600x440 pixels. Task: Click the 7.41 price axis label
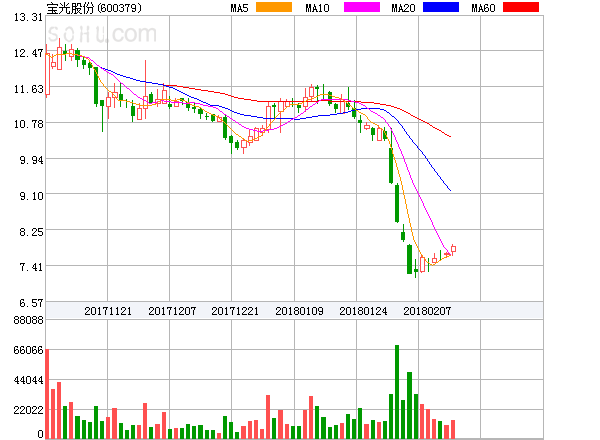coord(31,267)
